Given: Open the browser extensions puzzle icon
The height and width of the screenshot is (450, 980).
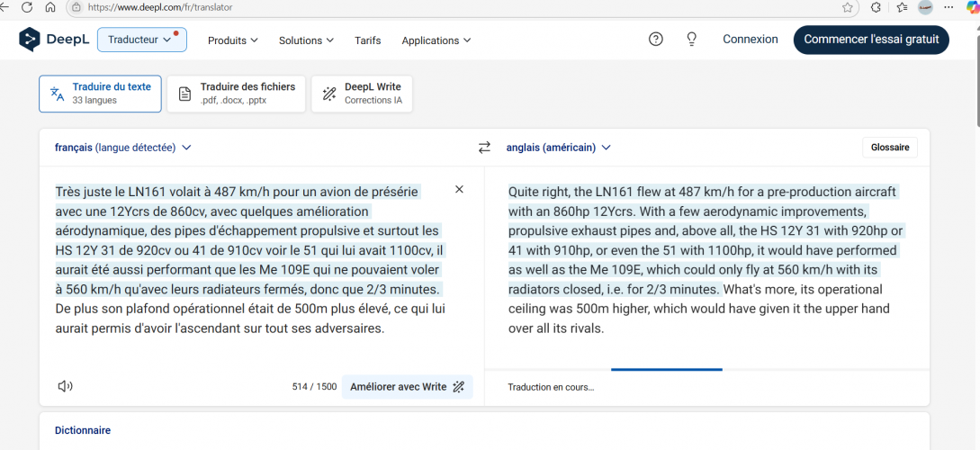Looking at the screenshot, I should (x=876, y=7).
